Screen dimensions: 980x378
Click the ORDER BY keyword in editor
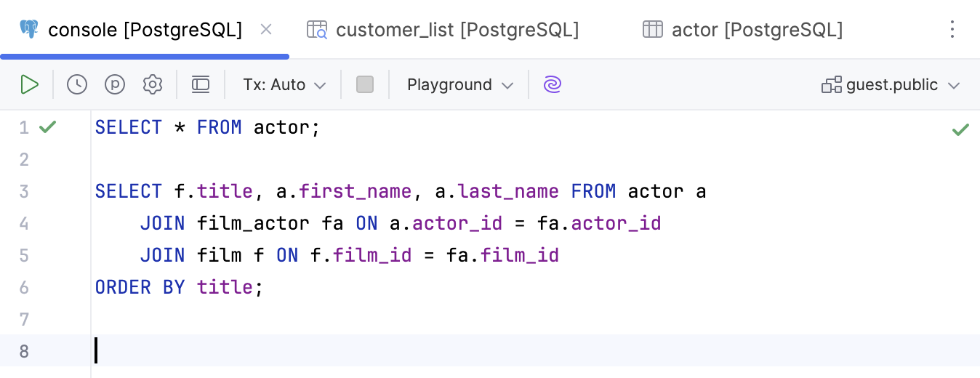click(140, 287)
